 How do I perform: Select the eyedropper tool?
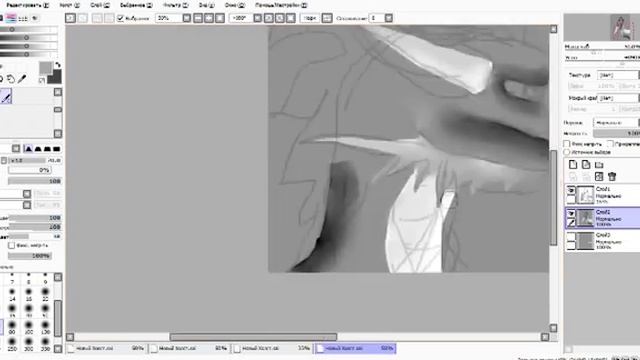click(x=22, y=79)
